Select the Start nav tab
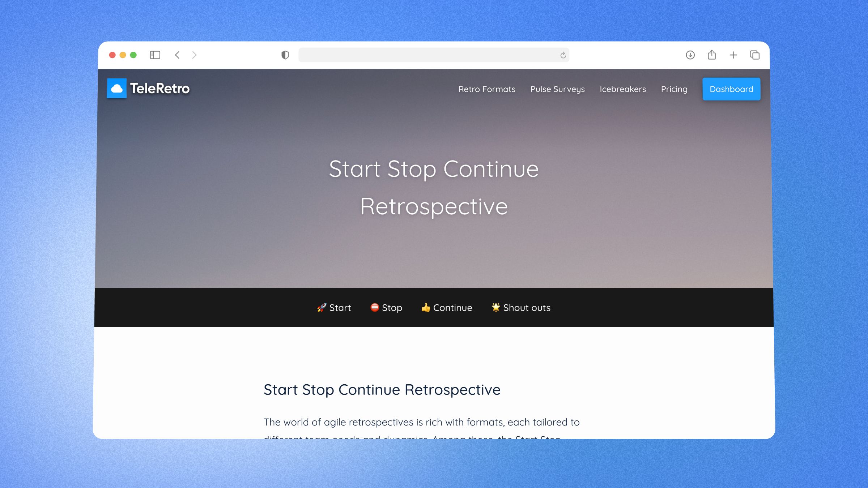 click(333, 307)
